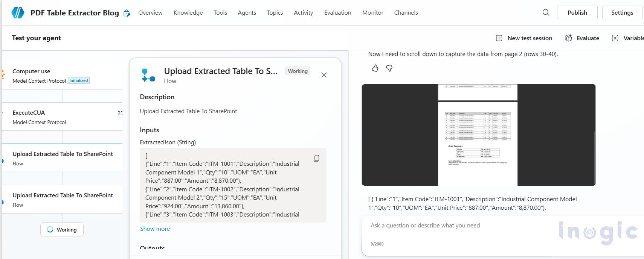Click the Upload Extracted Table To SharePoint description text

tap(188, 111)
